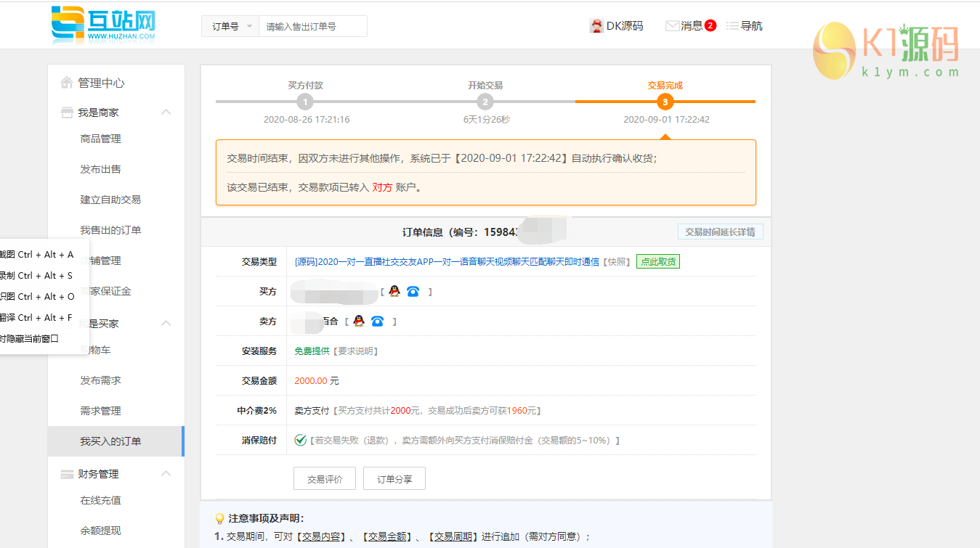Click the 订单分享 button
The height and width of the screenshot is (548, 980).
[x=394, y=479]
